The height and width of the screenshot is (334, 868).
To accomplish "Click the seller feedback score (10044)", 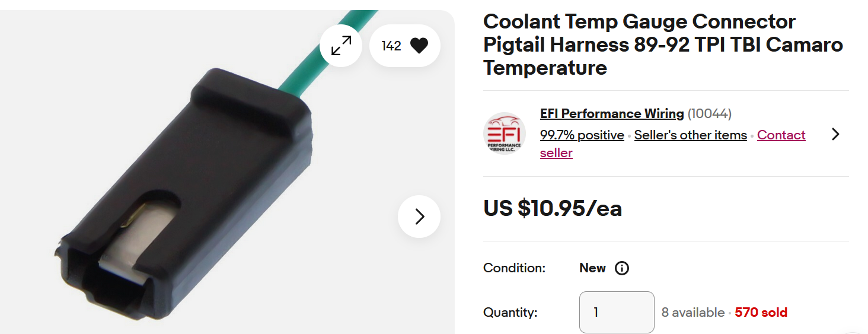I will (710, 113).
